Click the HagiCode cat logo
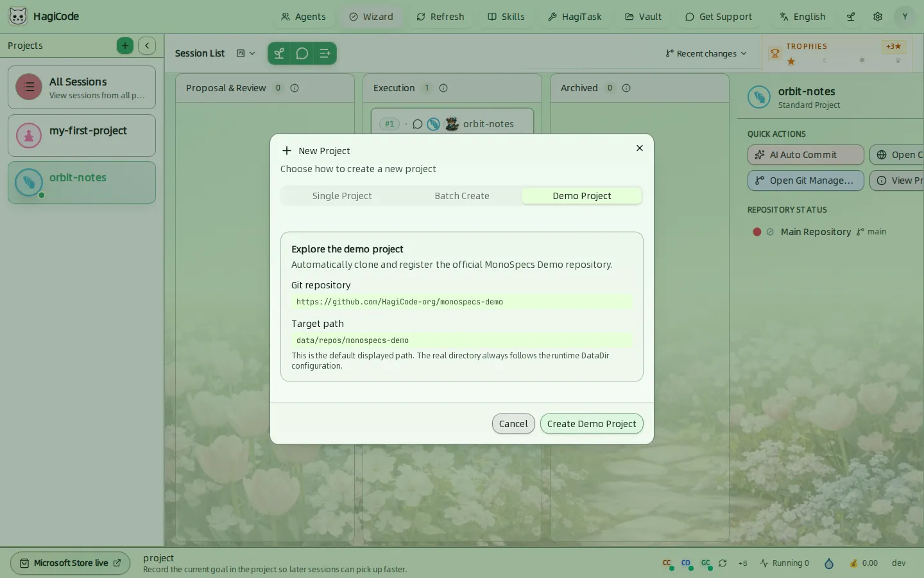The image size is (924, 578). [x=18, y=16]
